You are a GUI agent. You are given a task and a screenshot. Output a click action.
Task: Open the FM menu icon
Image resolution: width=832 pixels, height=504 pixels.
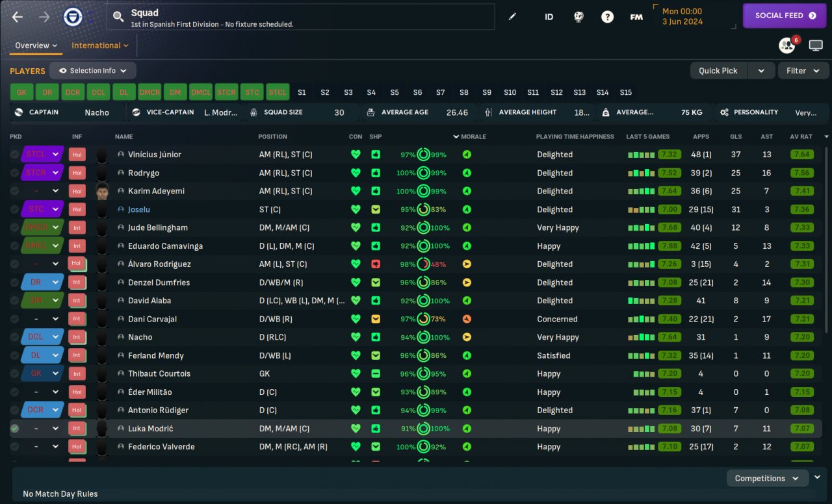[636, 17]
